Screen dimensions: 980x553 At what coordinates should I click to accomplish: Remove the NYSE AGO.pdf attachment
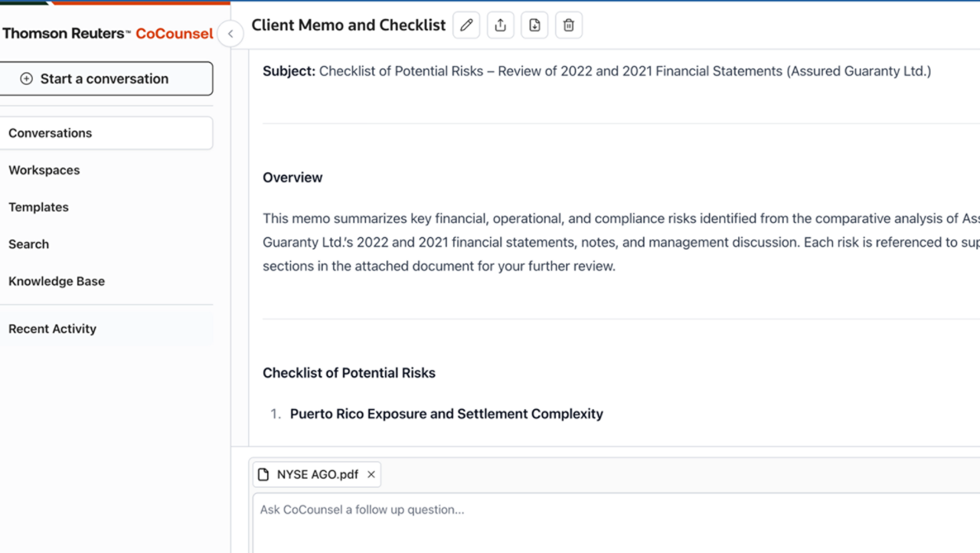point(371,475)
